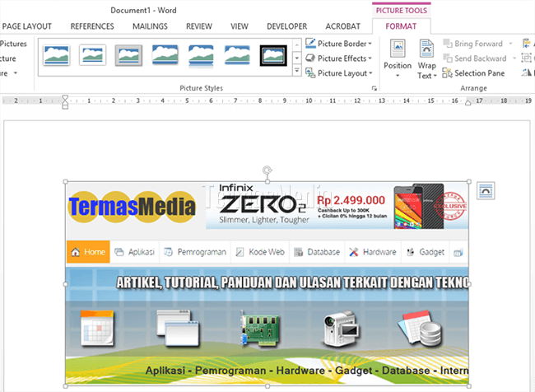Click the Document1 - Word title text
Viewport: 535px width, 392px height.
point(143,10)
